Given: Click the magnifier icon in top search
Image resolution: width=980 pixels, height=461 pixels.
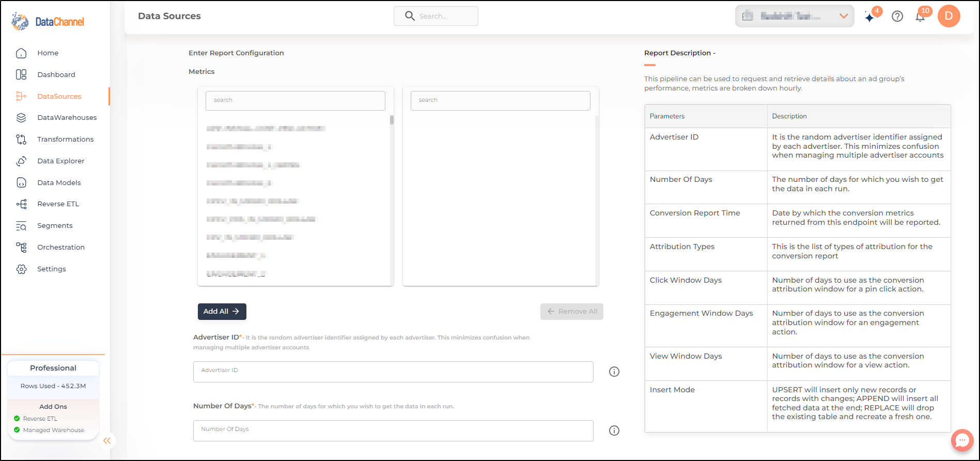Looking at the screenshot, I should 410,16.
